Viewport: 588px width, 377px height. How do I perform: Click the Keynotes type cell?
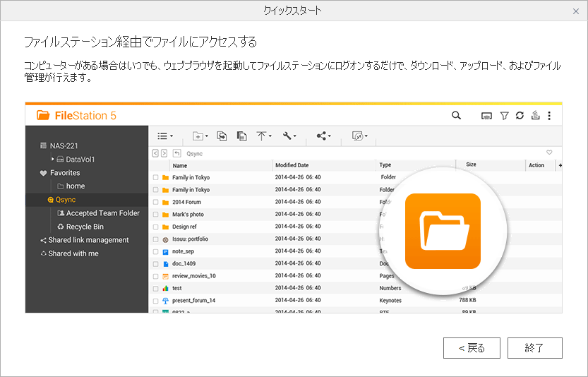click(x=390, y=301)
